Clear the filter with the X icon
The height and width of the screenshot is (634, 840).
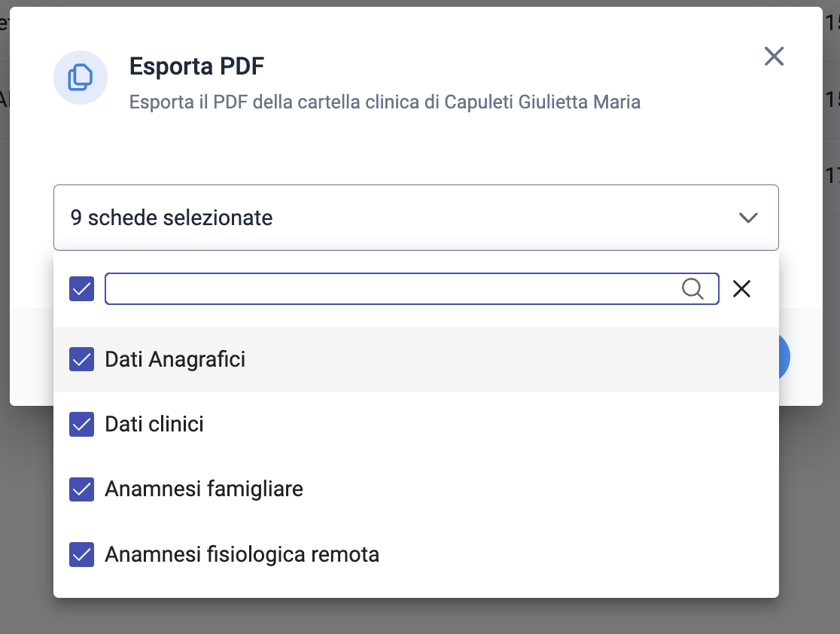[x=741, y=289]
